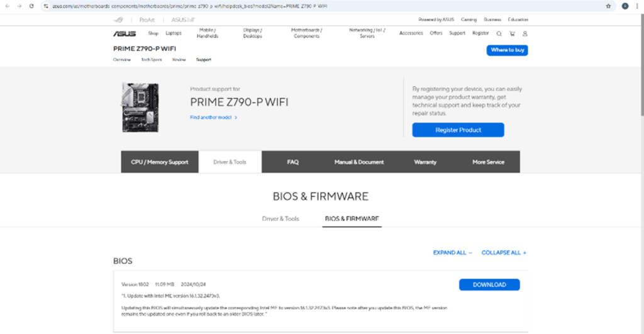The image size is (644, 334).
Task: Select Driver & Tools main tab
Action: coord(230,162)
